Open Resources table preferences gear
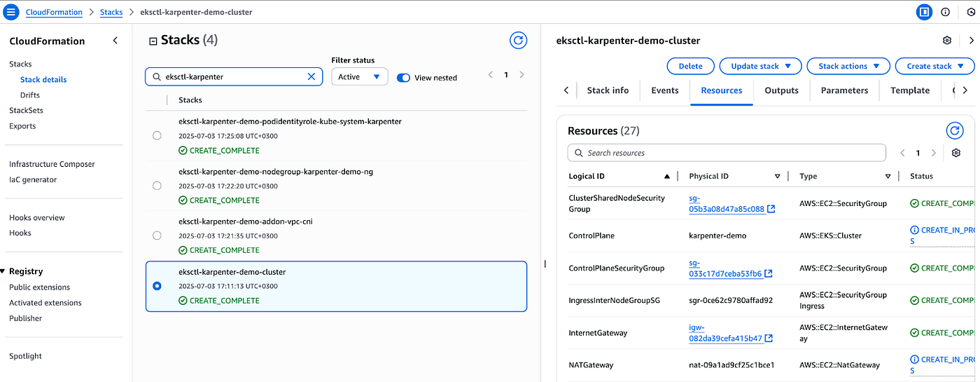The image size is (980, 382). [956, 153]
